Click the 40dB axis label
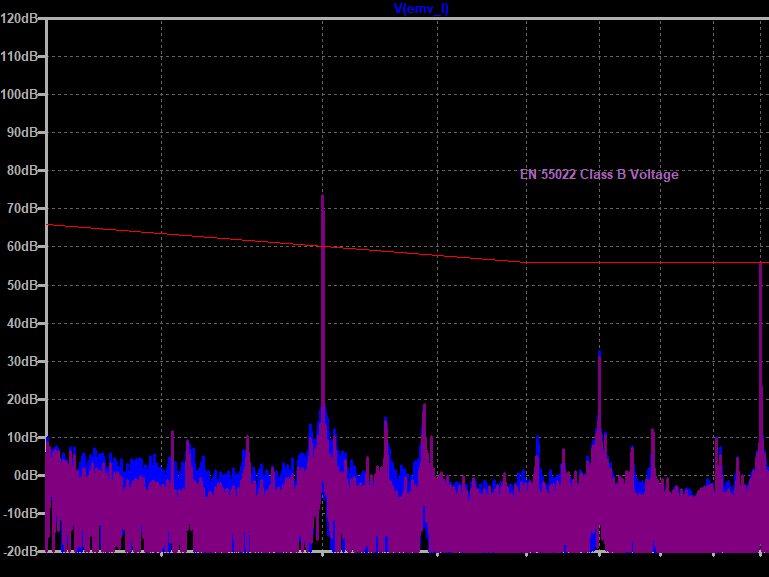Viewport: 769px width, 577px height. click(22, 323)
